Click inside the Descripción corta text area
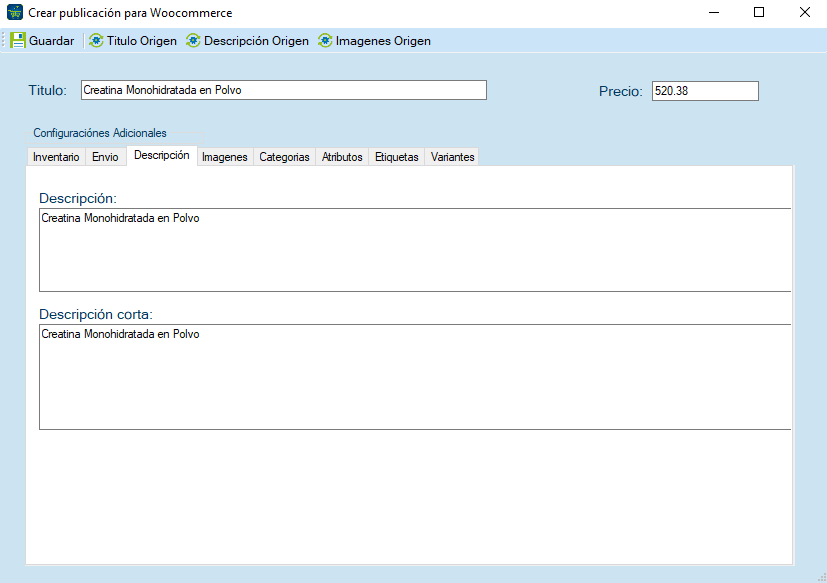 pyautogui.click(x=415, y=377)
